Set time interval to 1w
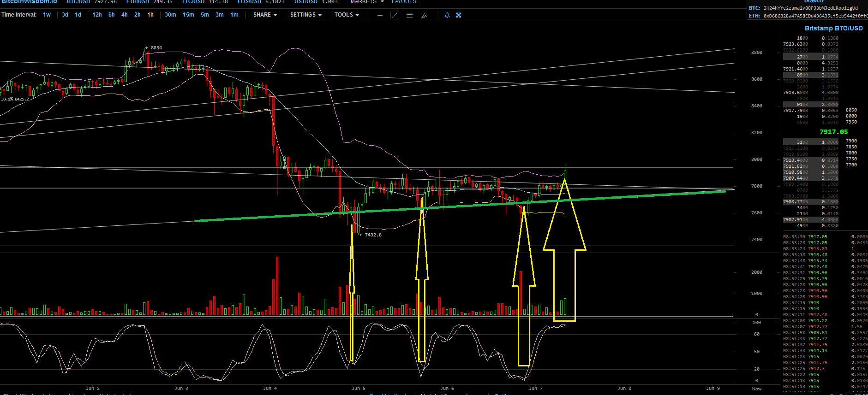This screenshot has width=868, height=395. 47,15
